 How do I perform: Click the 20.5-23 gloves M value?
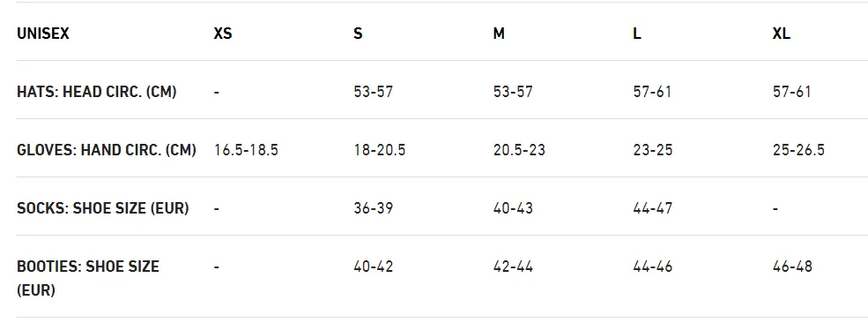(519, 150)
